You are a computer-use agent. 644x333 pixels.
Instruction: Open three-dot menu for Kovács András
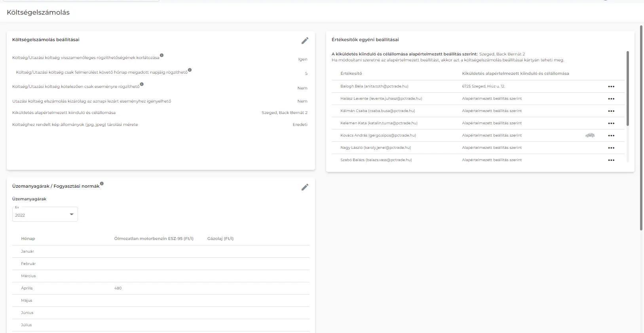(611, 136)
